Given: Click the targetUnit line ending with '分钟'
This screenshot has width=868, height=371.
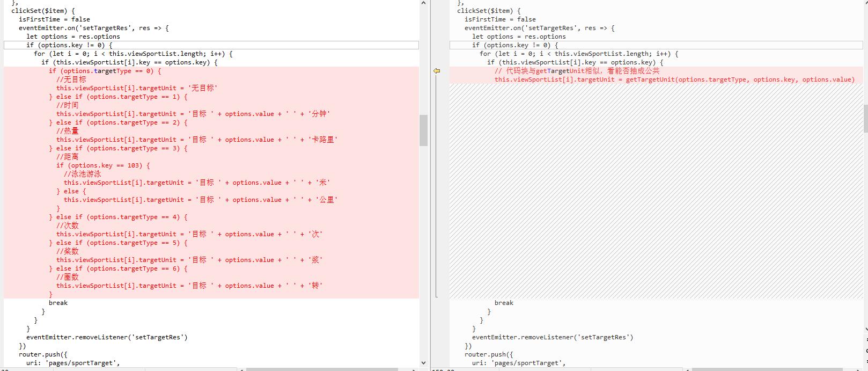Looking at the screenshot, I should pyautogui.click(x=193, y=114).
